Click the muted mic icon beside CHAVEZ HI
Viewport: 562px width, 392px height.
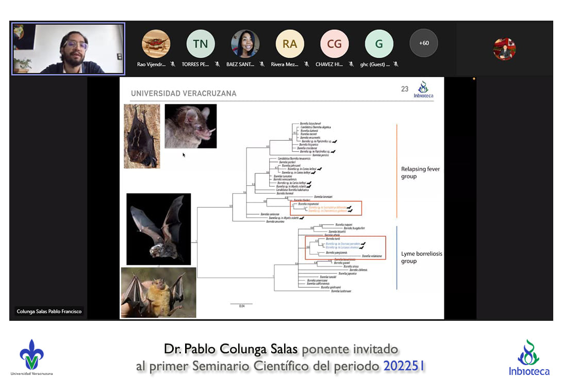(352, 64)
